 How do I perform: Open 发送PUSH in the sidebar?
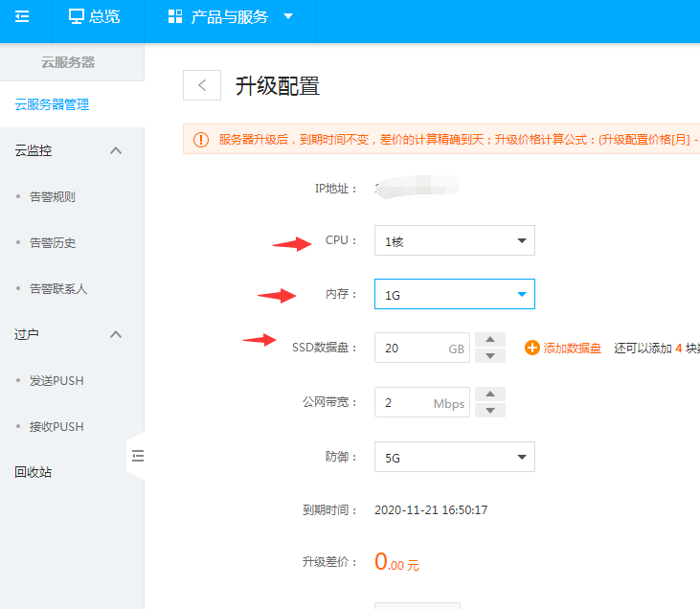coord(56,381)
